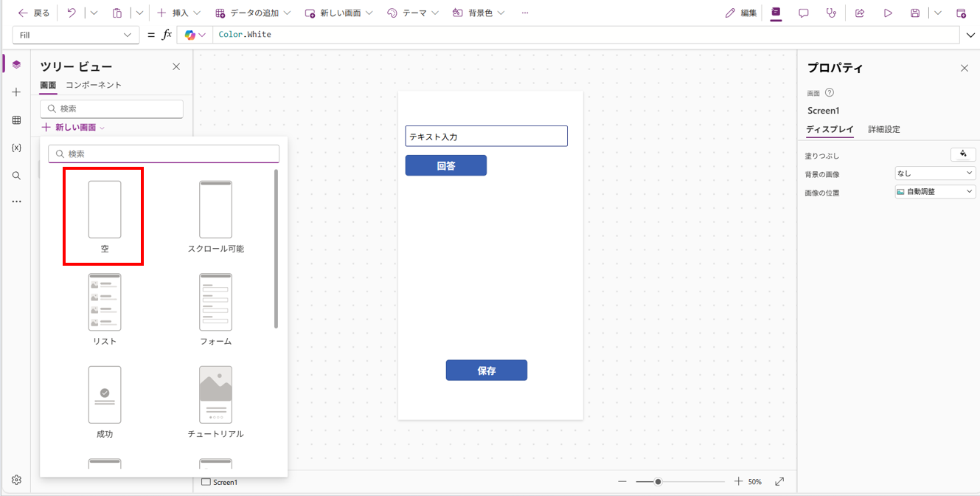Click the 回答 button on canvas
The width and height of the screenshot is (980, 496).
[445, 165]
